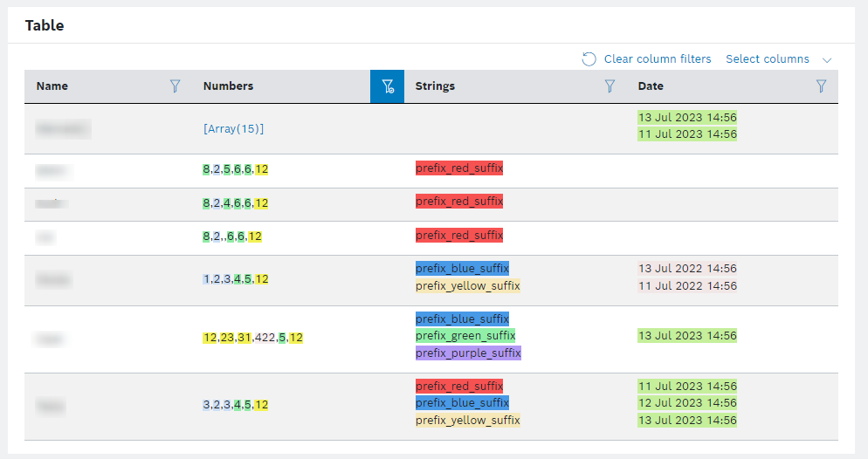Open the Name column filter icon

(x=176, y=86)
